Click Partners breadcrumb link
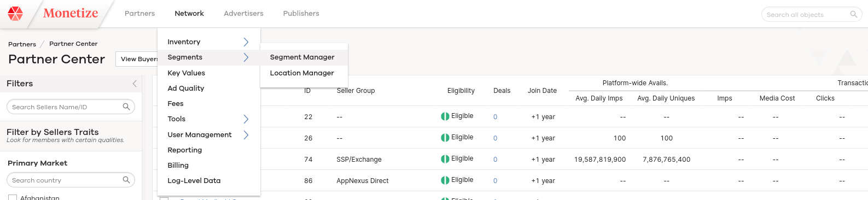Screen dimensions: 868x200 click(x=22, y=44)
